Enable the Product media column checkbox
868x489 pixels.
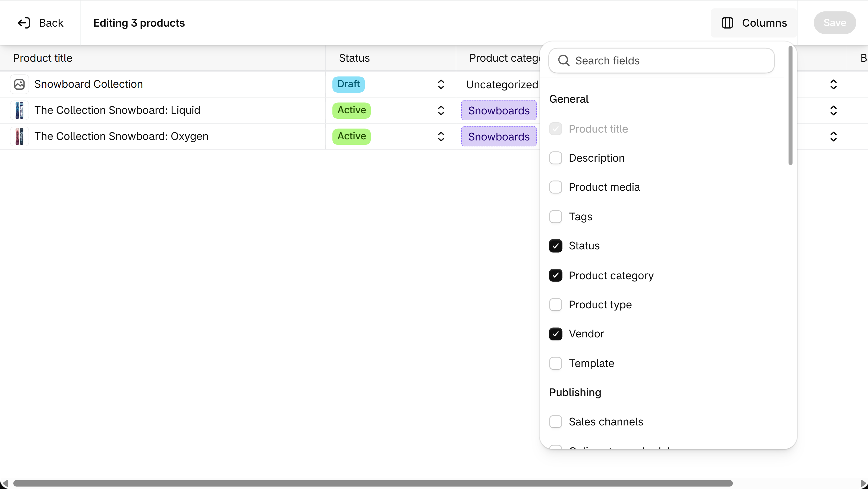tap(556, 187)
